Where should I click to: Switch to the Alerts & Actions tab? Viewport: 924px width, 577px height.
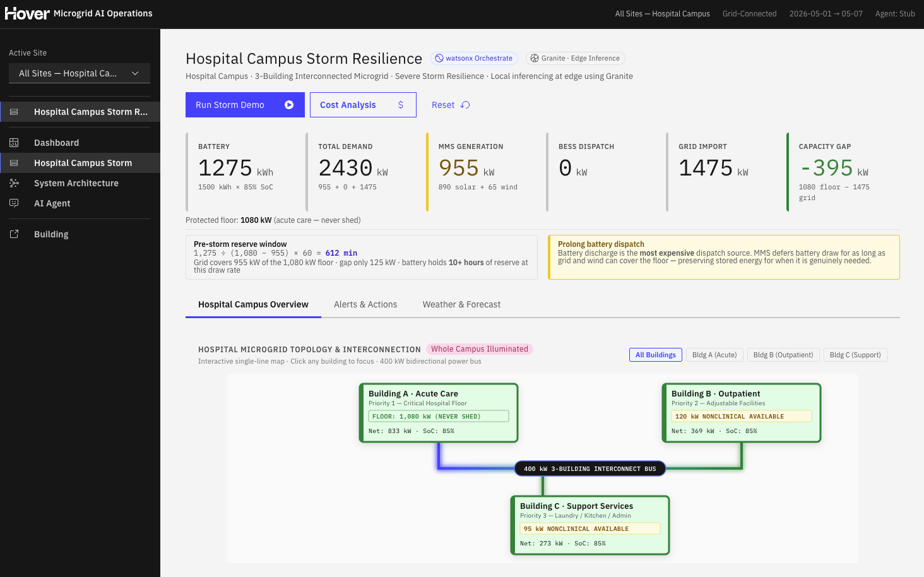tap(365, 304)
